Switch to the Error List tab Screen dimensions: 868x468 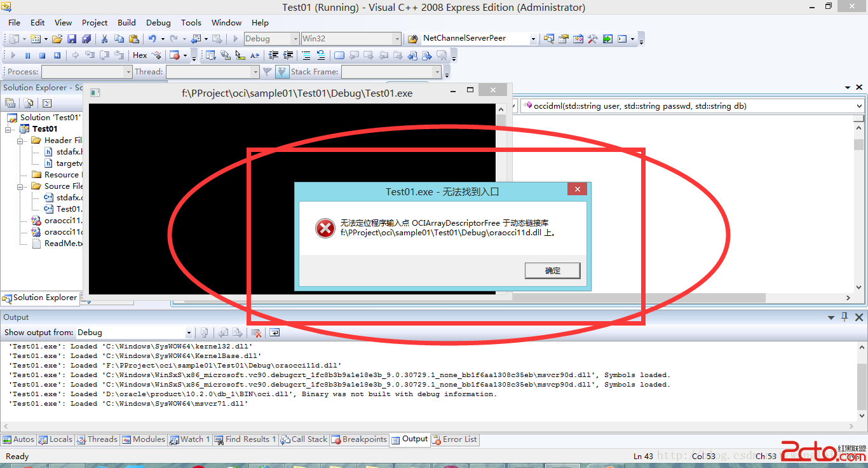454,439
